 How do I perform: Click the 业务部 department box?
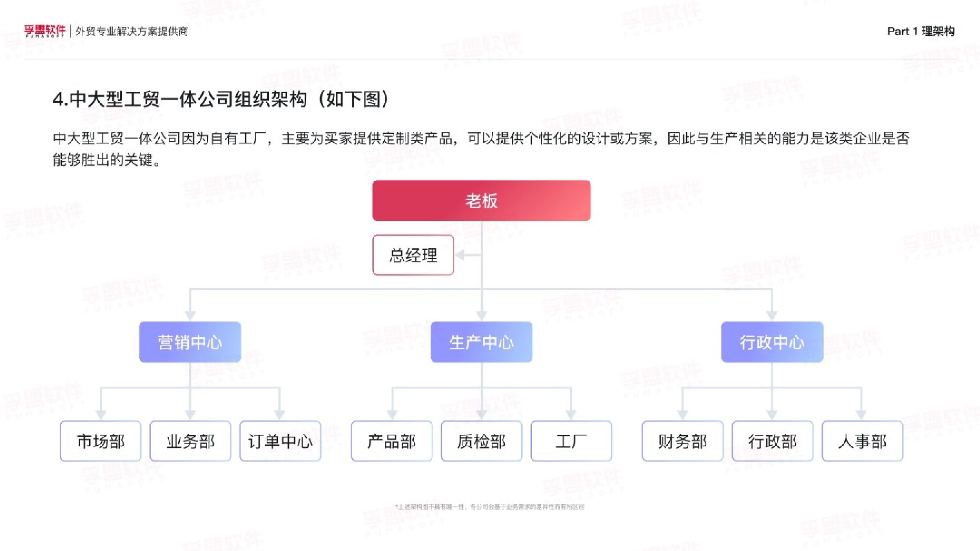tap(191, 441)
